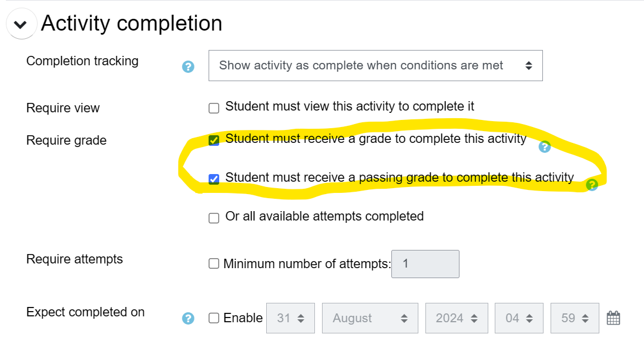Open the calendar date picker icon
The height and width of the screenshot is (344, 644).
click(613, 318)
